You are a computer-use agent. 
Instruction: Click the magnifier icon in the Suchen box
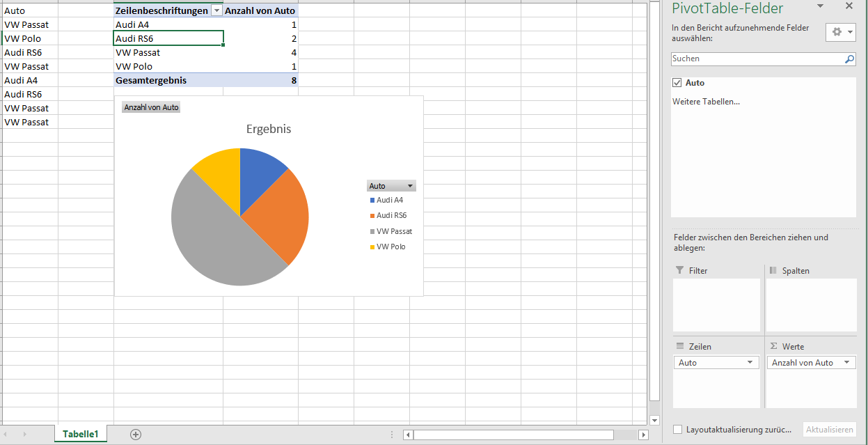pos(849,59)
